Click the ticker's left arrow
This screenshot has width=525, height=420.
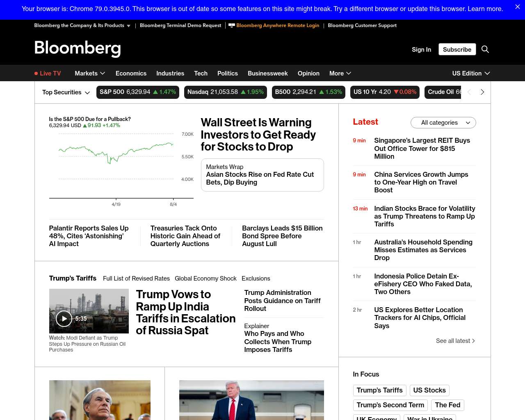(469, 92)
